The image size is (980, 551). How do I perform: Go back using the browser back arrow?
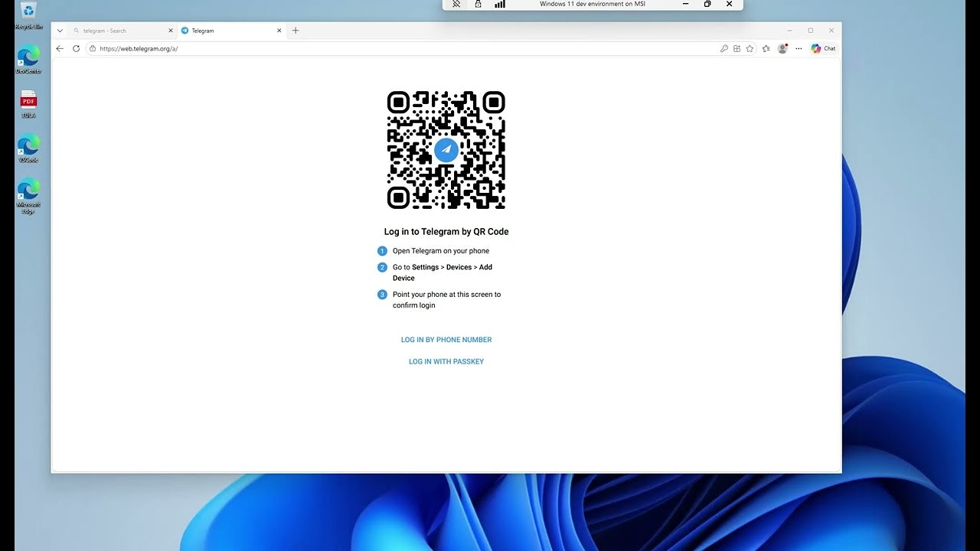(x=60, y=48)
